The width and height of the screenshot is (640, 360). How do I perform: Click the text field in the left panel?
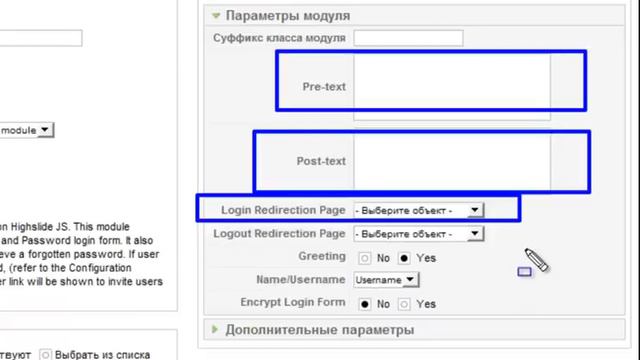41,38
